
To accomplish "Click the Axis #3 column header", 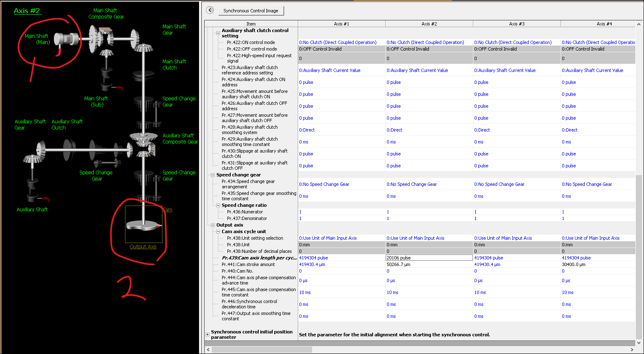I will pos(517,24).
